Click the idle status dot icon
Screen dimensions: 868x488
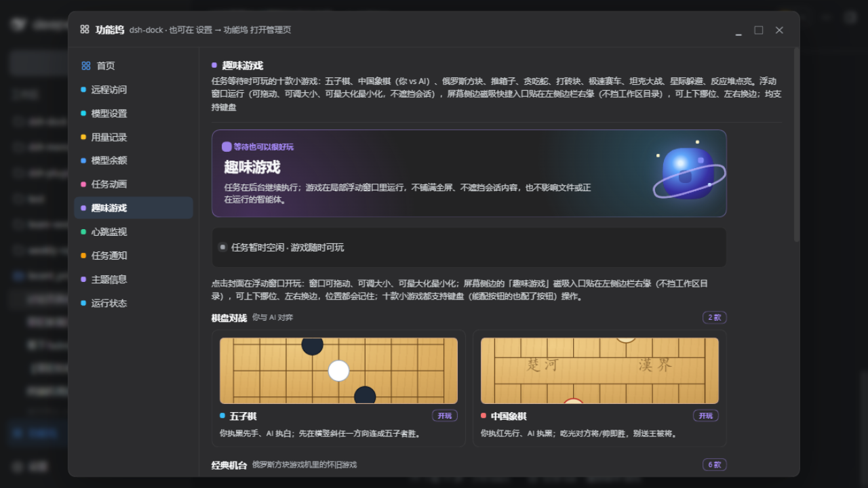coord(222,247)
